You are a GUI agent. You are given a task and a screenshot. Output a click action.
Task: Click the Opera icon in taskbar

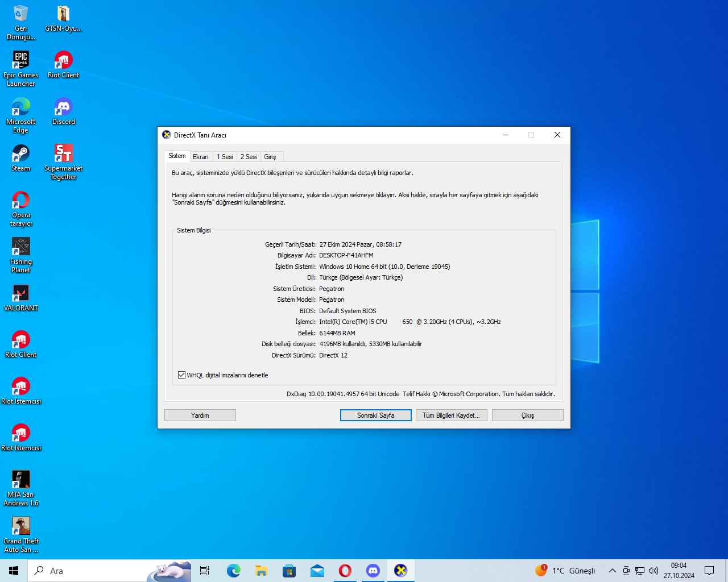click(x=345, y=571)
